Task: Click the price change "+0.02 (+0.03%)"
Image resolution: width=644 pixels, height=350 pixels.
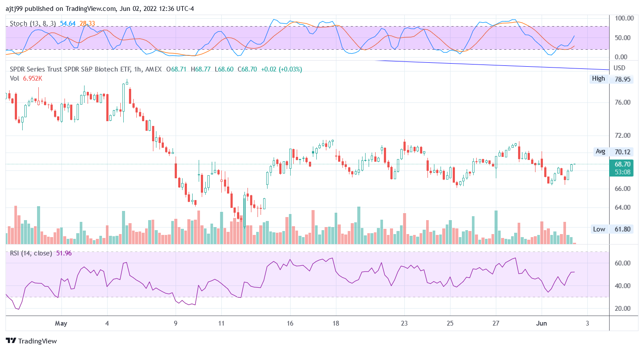Action: coord(281,69)
